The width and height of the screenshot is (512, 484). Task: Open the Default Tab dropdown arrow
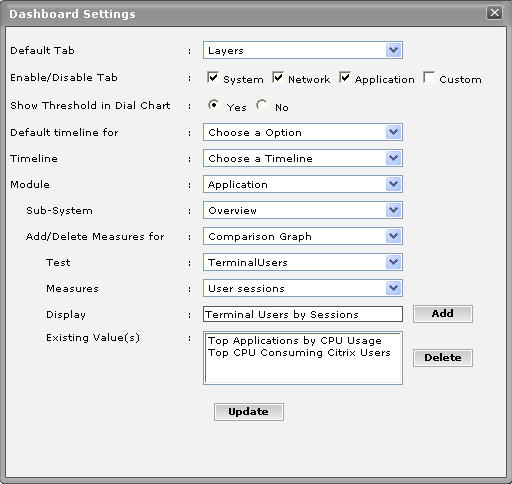point(394,50)
